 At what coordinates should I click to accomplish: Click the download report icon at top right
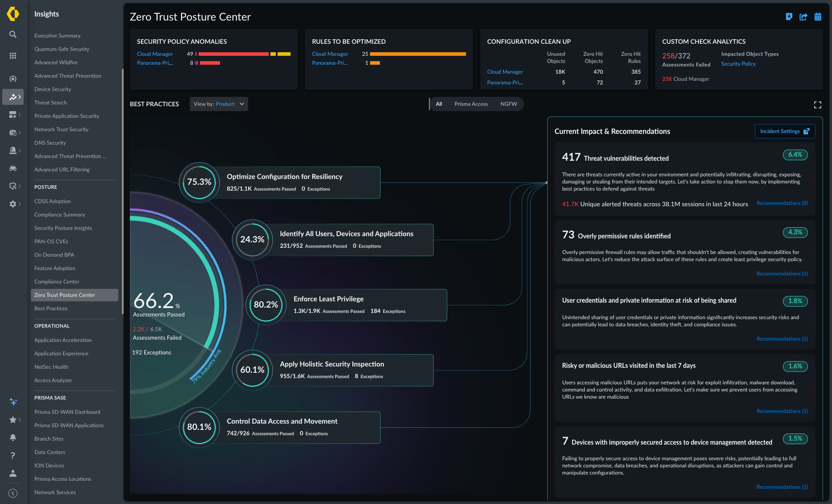click(789, 17)
